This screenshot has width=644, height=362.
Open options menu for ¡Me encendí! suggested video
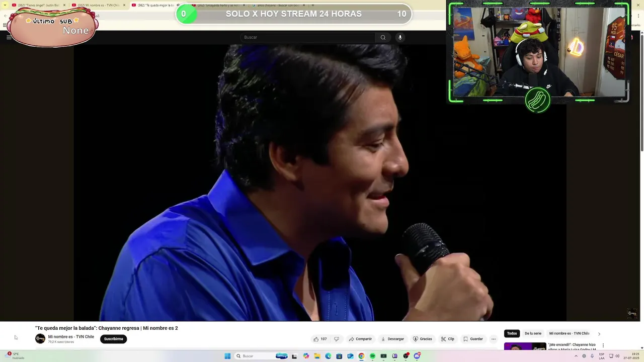click(x=603, y=345)
